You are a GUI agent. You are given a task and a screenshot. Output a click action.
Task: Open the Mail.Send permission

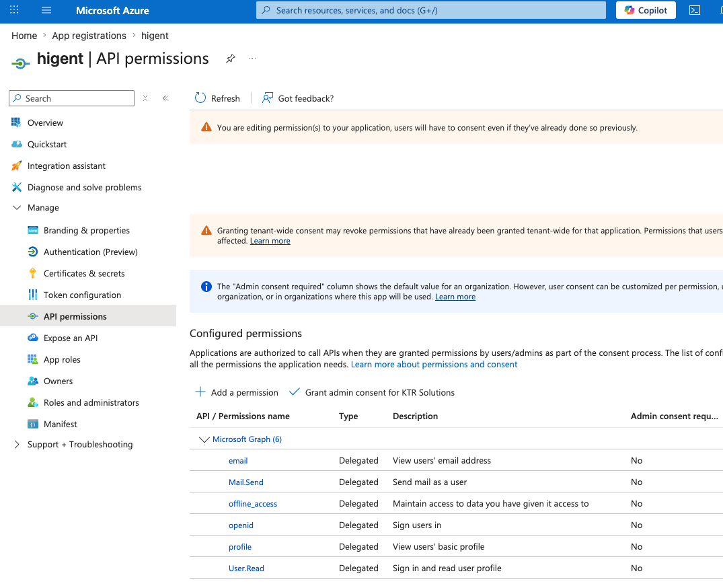click(245, 482)
